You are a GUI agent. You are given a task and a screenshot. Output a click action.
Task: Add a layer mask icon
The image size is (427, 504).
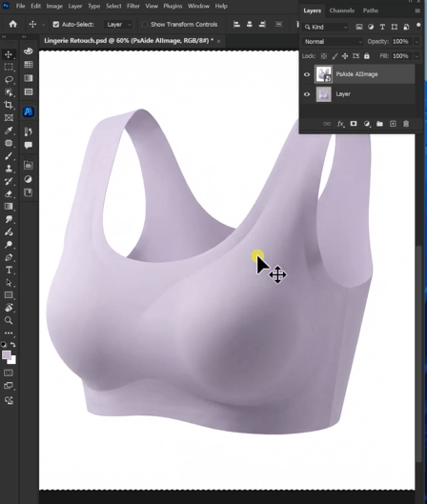point(354,124)
